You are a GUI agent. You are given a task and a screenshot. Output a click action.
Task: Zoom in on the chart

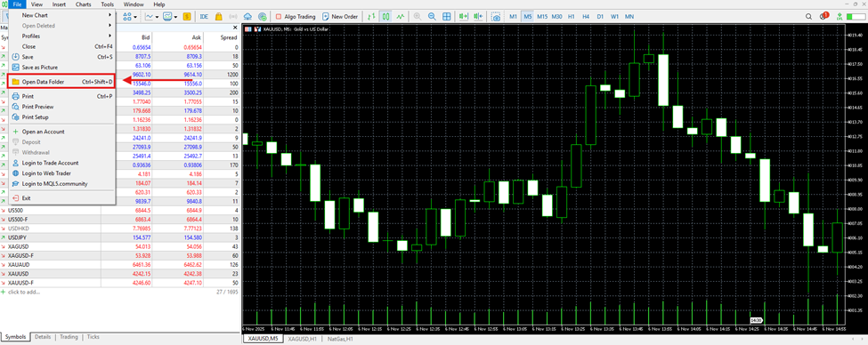[418, 17]
